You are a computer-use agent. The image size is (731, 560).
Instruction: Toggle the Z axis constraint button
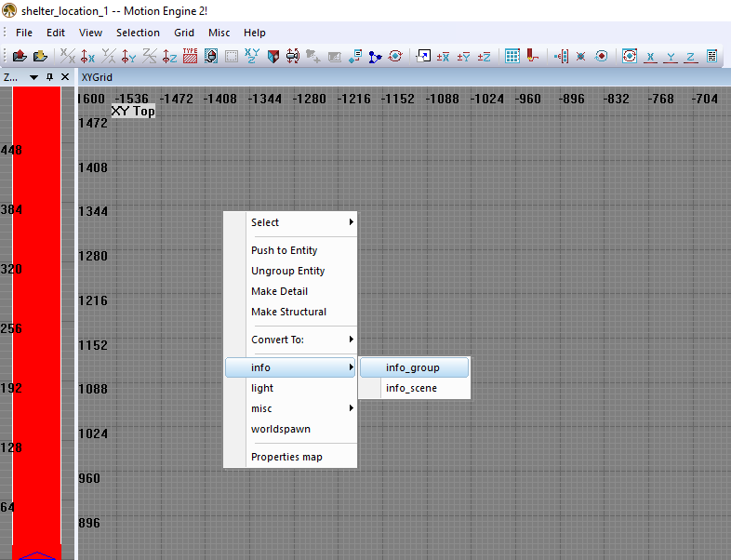pos(691,56)
